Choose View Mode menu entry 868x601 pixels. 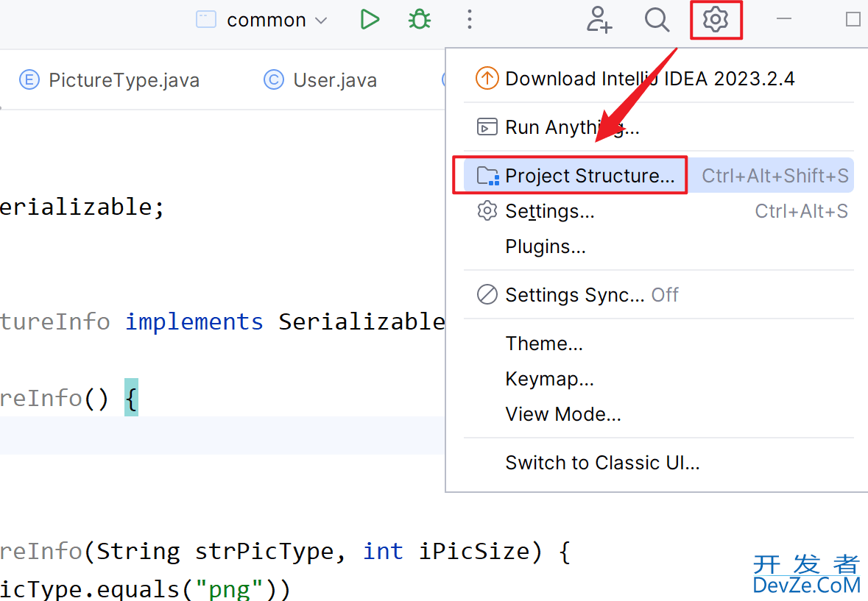[x=658, y=414]
